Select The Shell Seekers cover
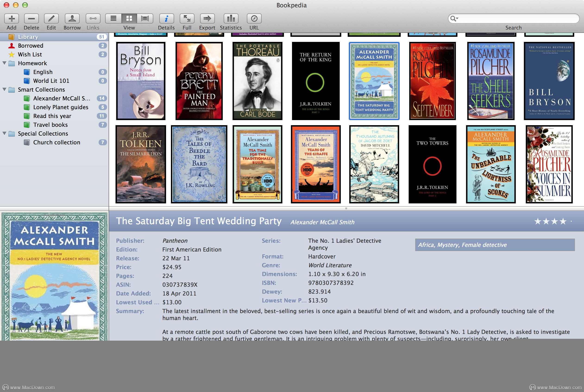 [x=491, y=81]
